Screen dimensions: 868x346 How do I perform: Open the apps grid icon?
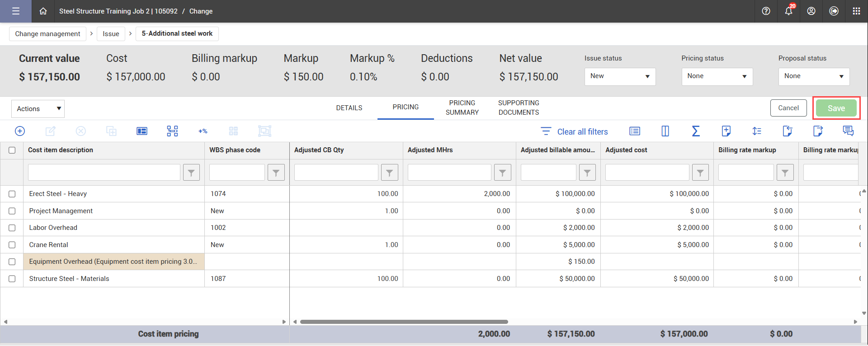point(856,11)
